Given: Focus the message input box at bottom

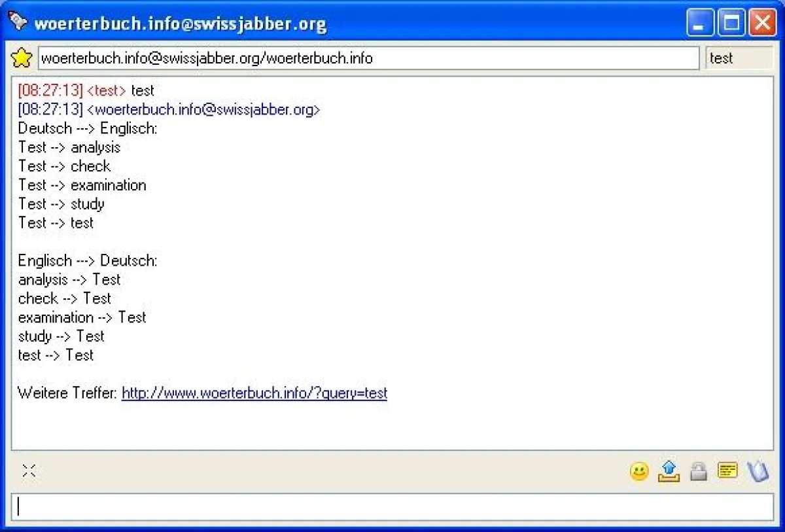Looking at the screenshot, I should pos(392,507).
